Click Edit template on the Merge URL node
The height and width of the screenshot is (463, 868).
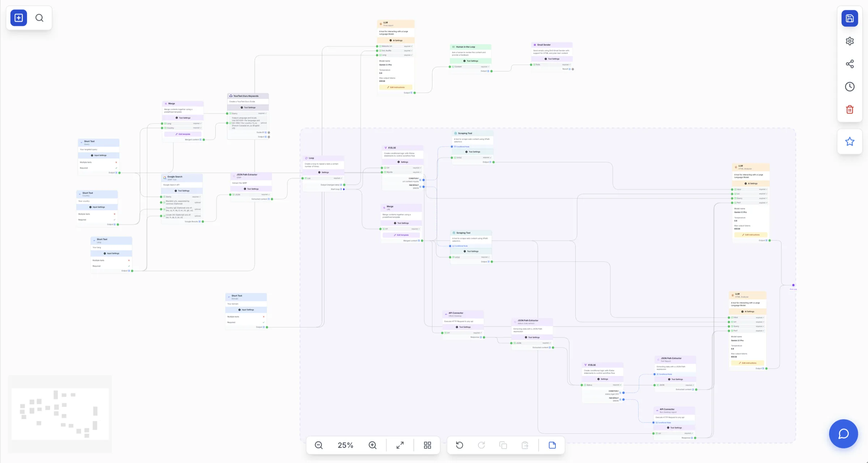[x=401, y=235]
